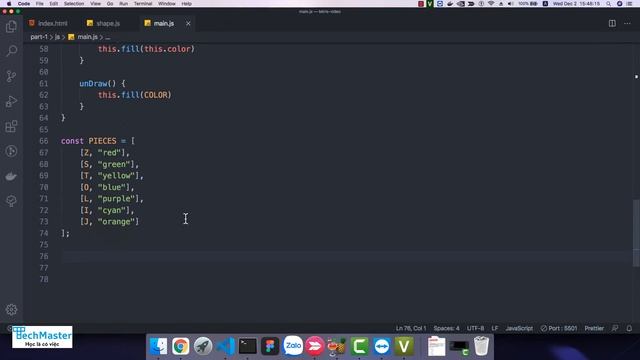This screenshot has width=640, height=360.
Task: Open notifications bell in status bar
Action: (x=629, y=328)
